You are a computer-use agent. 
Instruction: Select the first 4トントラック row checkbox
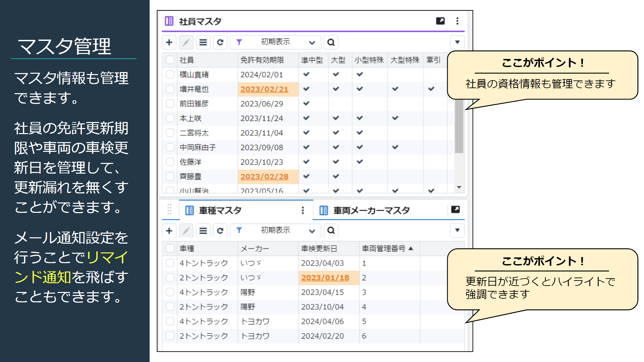point(170,263)
